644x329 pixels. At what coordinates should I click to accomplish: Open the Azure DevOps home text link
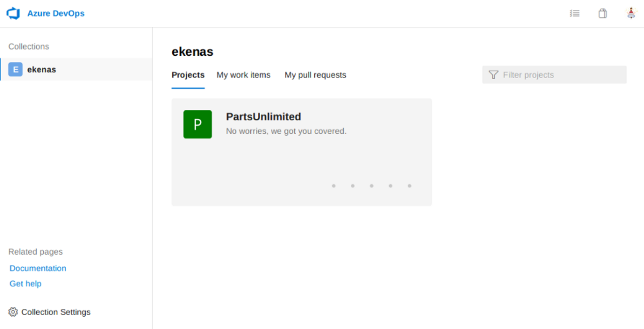click(56, 13)
